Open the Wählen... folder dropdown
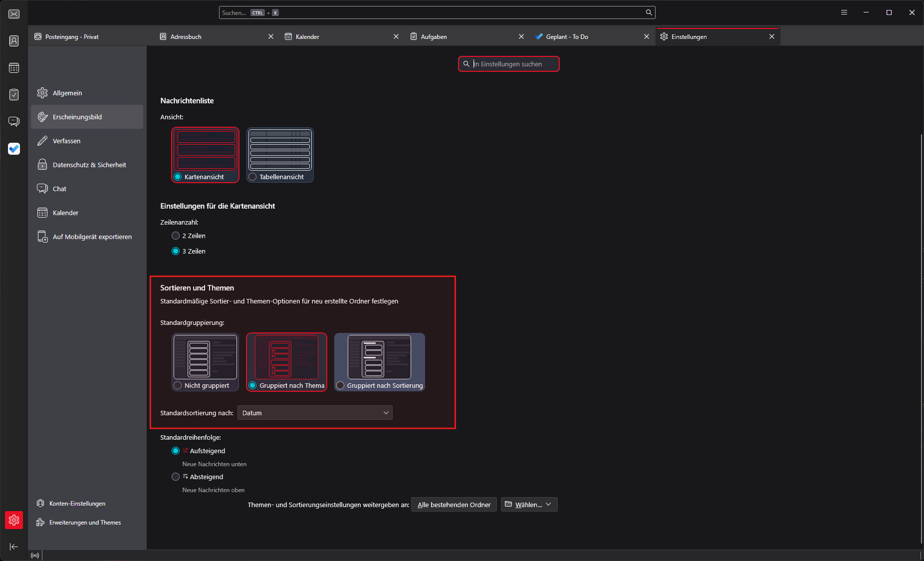The image size is (924, 561). [529, 504]
